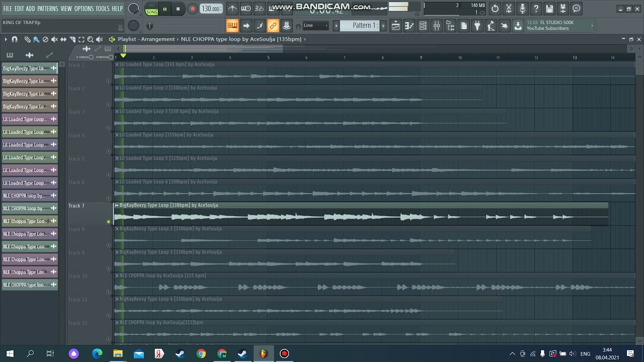
Task: Toggle the metronome icon
Action: 232,9
